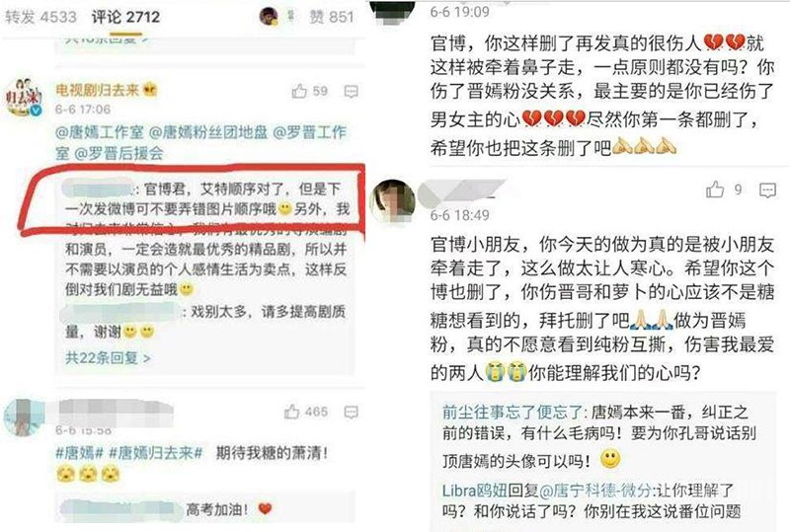Select the 评论 2712 tab
This screenshot has width=790, height=532.
click(x=125, y=17)
